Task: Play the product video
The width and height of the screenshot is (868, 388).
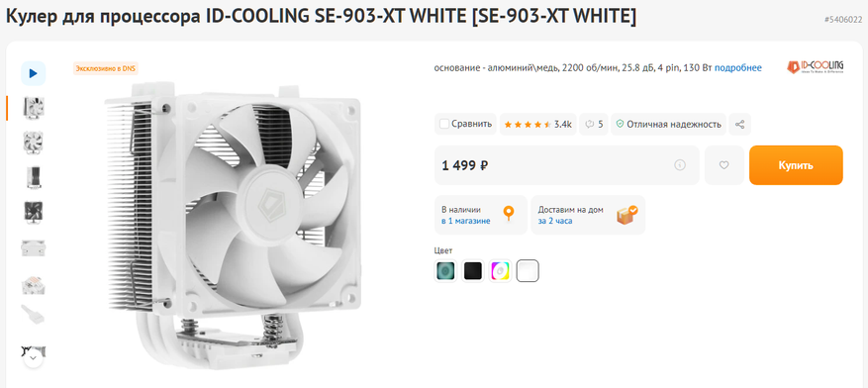Action: click(x=34, y=73)
